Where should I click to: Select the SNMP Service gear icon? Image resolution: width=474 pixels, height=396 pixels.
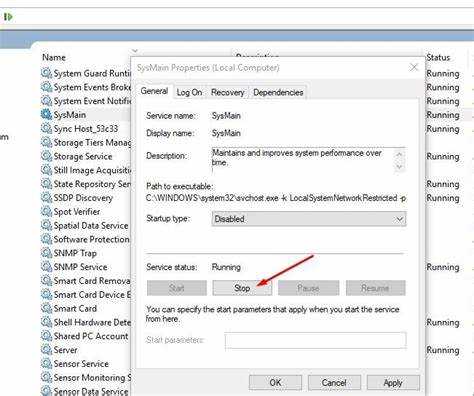point(46,267)
